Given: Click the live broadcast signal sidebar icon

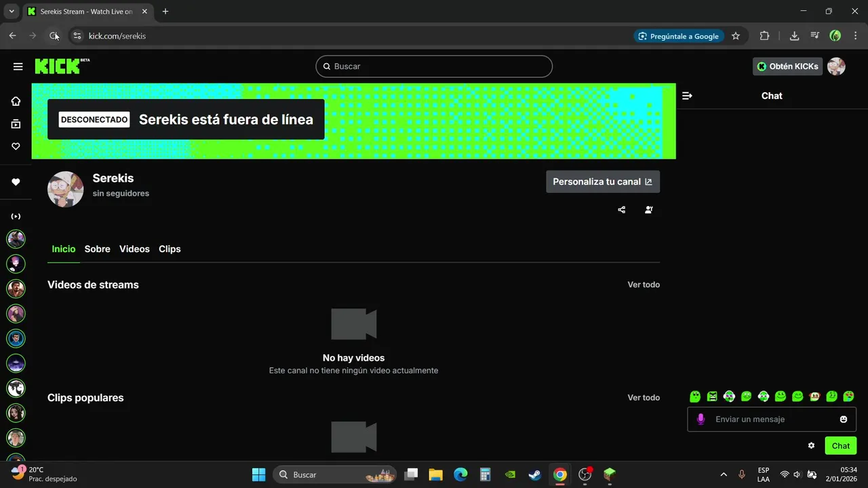Looking at the screenshot, I should 16,216.
